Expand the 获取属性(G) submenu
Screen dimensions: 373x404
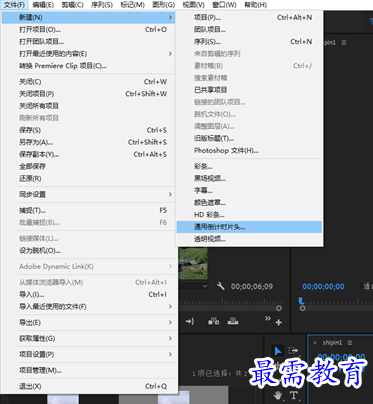pos(170,338)
